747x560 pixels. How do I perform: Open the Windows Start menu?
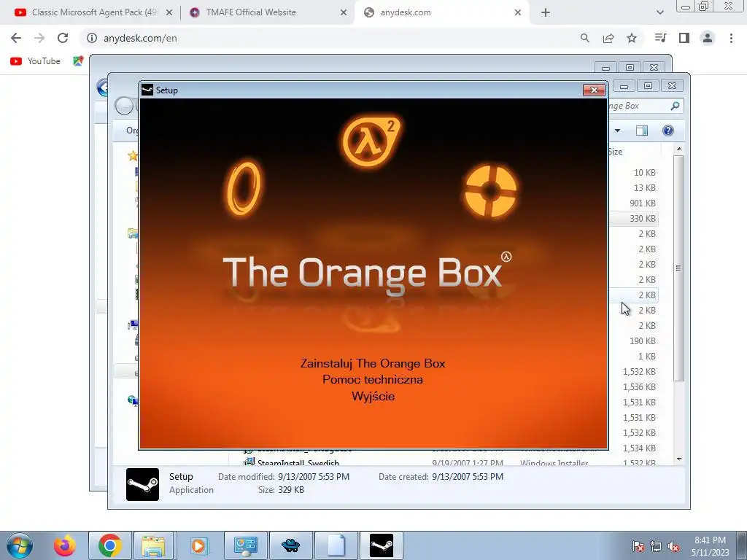19,545
